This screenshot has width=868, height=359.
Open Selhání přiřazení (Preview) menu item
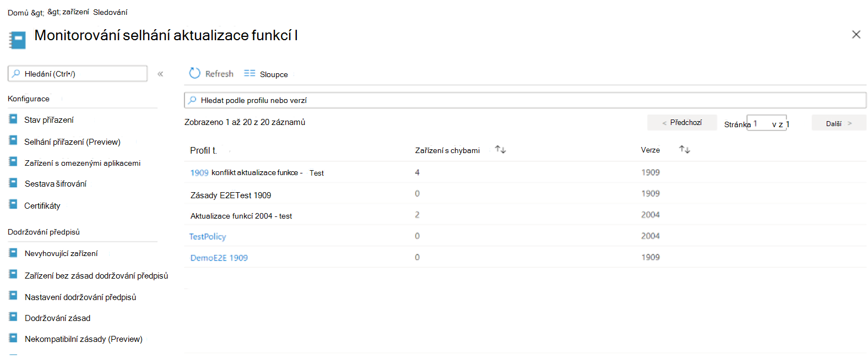coord(72,142)
